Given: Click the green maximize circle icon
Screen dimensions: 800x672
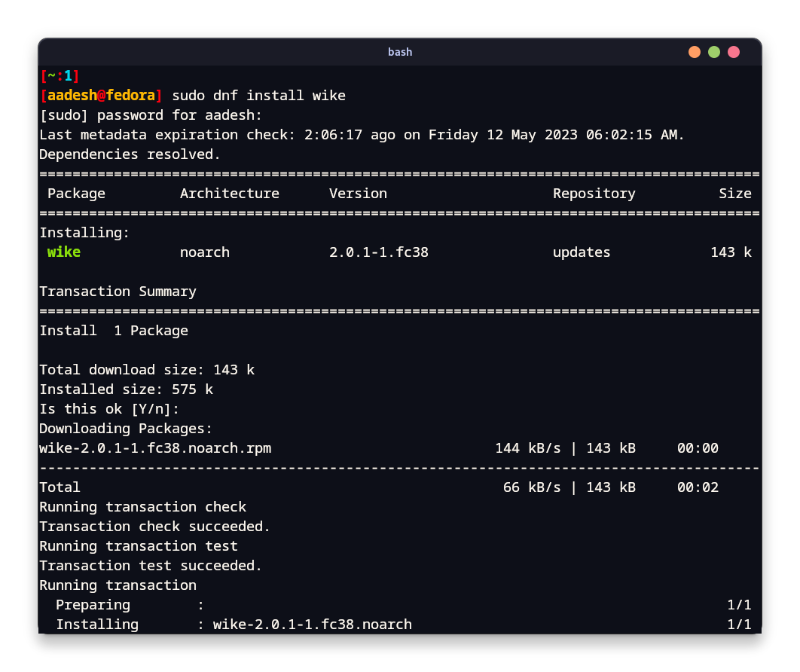Looking at the screenshot, I should click(x=713, y=52).
